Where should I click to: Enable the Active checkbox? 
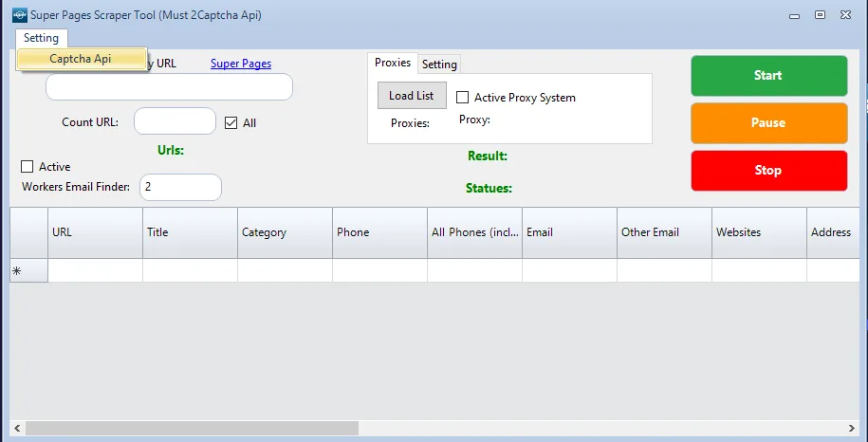tap(27, 167)
